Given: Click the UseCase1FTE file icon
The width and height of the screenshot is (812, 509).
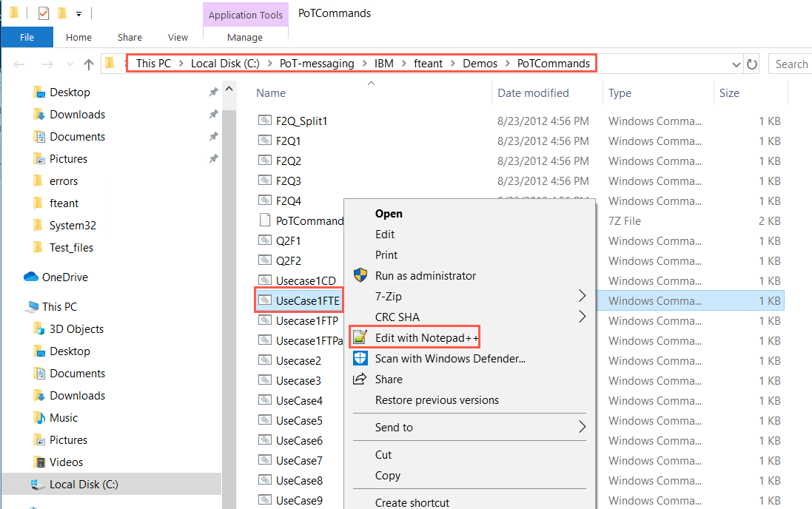Looking at the screenshot, I should [265, 300].
